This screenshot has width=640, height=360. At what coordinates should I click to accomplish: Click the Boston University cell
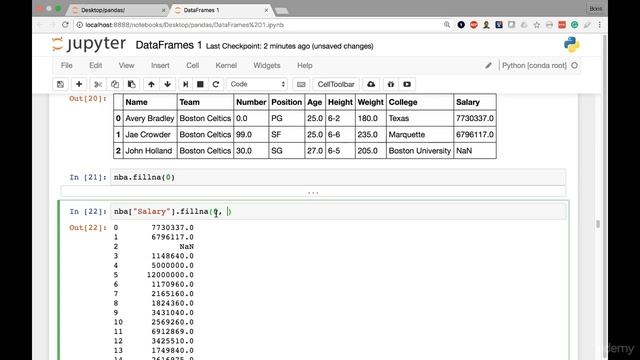[420, 151]
